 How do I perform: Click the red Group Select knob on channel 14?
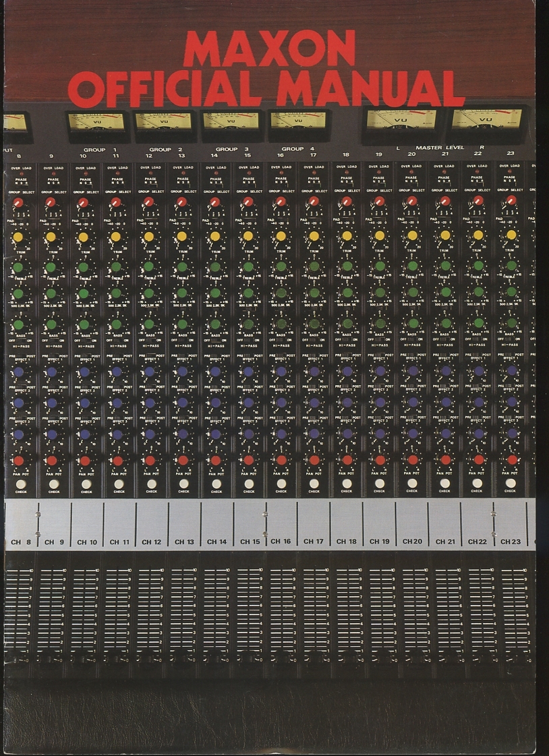[x=215, y=202]
